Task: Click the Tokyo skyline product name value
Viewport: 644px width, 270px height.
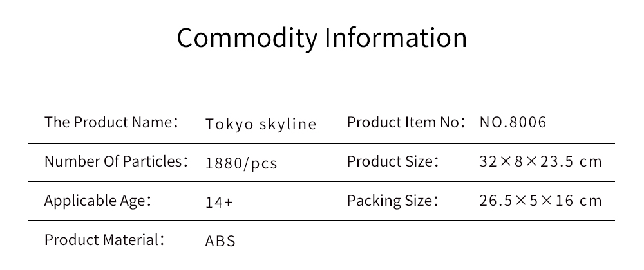Action: (x=261, y=123)
